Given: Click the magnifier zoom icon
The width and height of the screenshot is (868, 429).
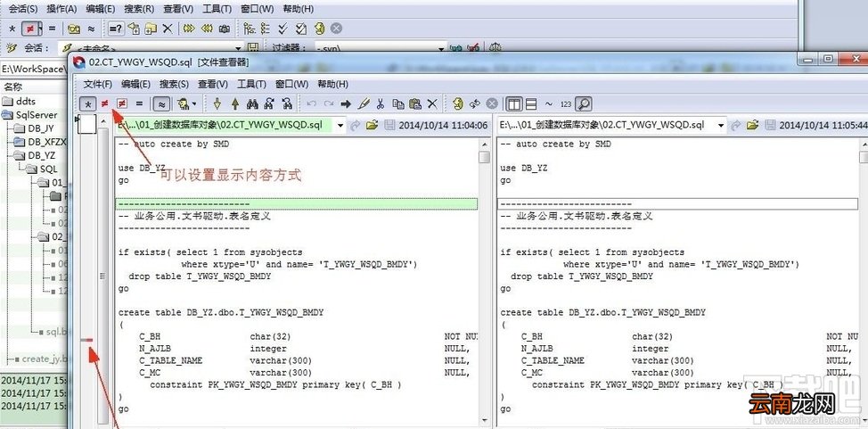Looking at the screenshot, I should (584, 103).
